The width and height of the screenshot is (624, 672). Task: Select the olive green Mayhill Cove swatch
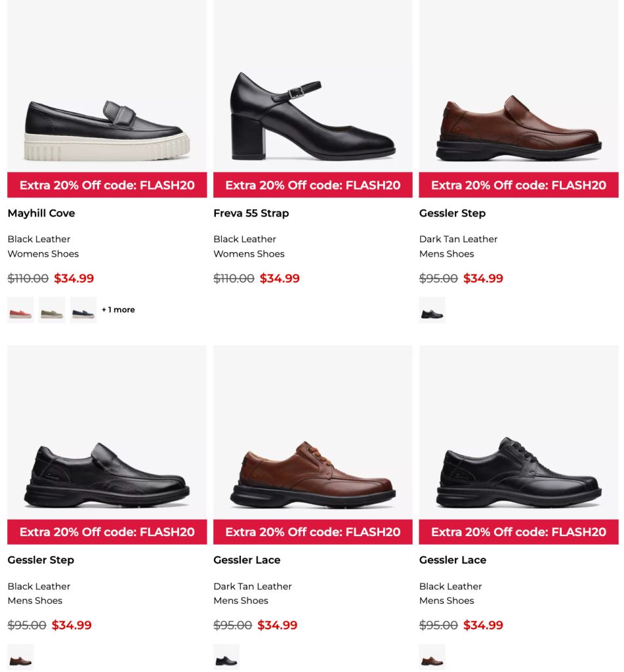click(52, 310)
